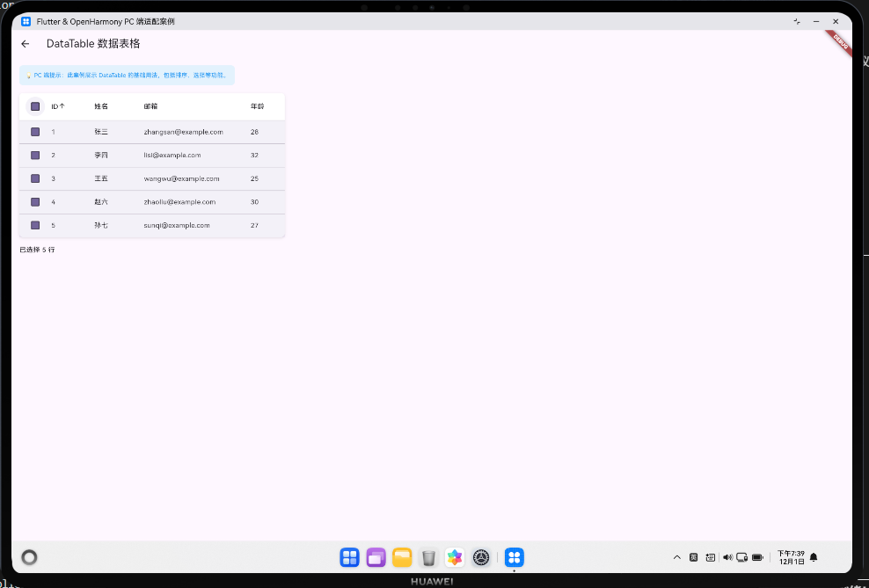Open the notification bell in the tray
The height and width of the screenshot is (588, 869).
click(x=813, y=557)
